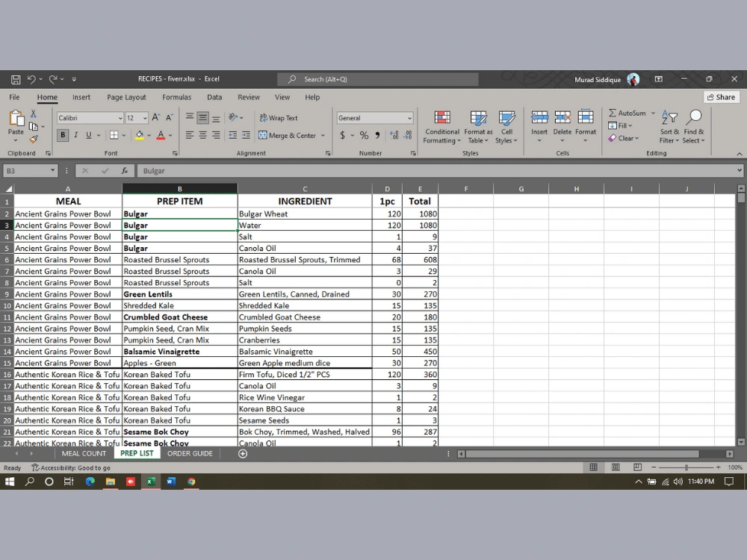Image resolution: width=747 pixels, height=560 pixels.
Task: Toggle Underline formatting
Action: click(89, 135)
